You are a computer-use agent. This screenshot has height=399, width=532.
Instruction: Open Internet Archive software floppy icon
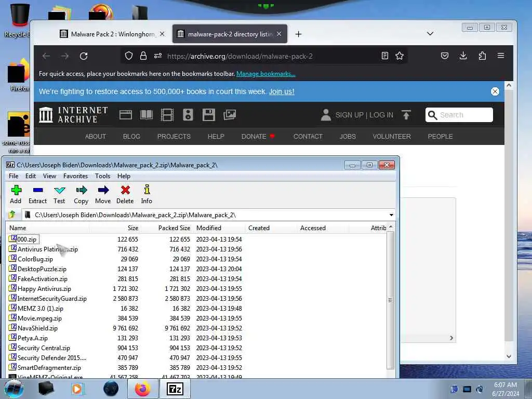[x=209, y=115]
